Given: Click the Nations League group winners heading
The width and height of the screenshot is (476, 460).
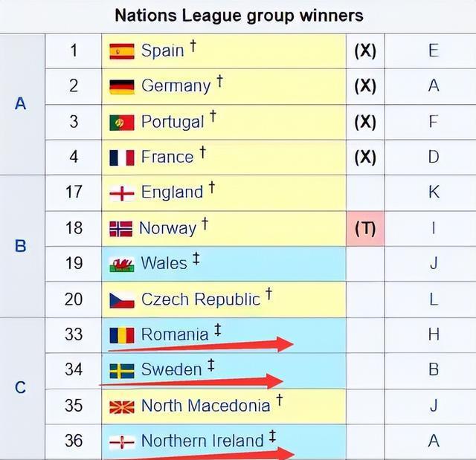Looking at the screenshot, I should pos(239,15).
